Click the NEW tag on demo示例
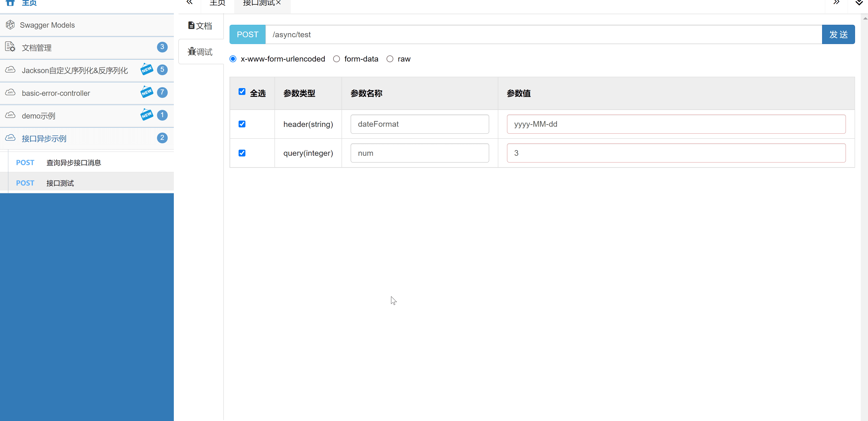This screenshot has height=421, width=868. tap(147, 114)
